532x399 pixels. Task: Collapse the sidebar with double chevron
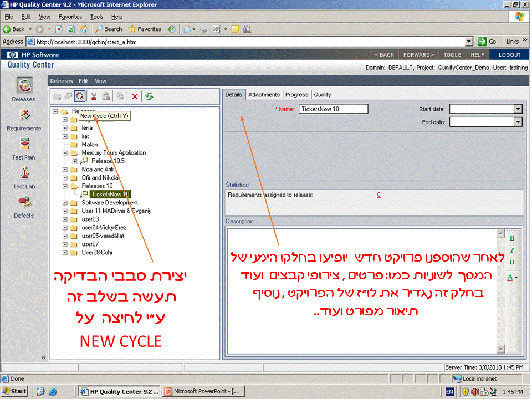tap(43, 358)
